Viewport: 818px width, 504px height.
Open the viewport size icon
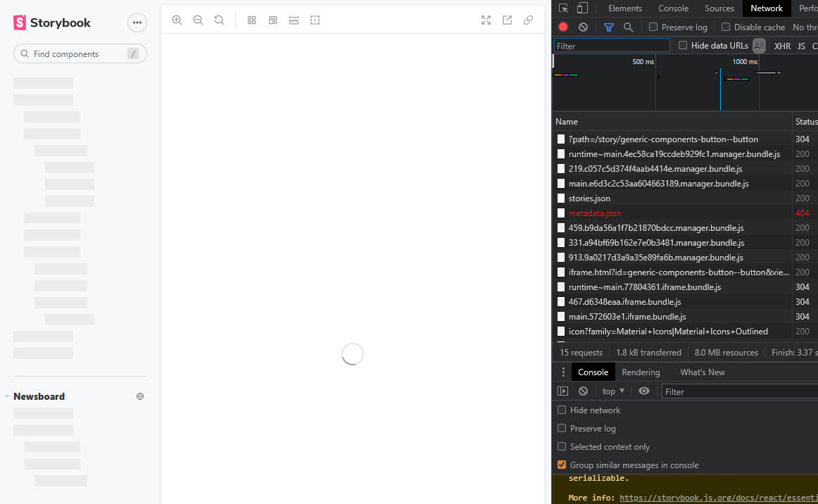point(272,20)
